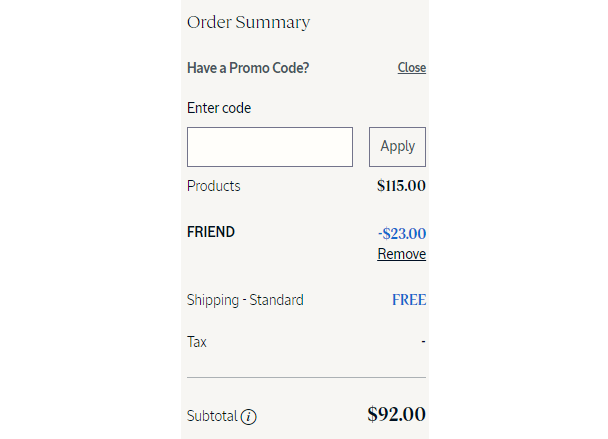The height and width of the screenshot is (439, 608).
Task: Click the FREE shipping value
Action: pyautogui.click(x=409, y=300)
